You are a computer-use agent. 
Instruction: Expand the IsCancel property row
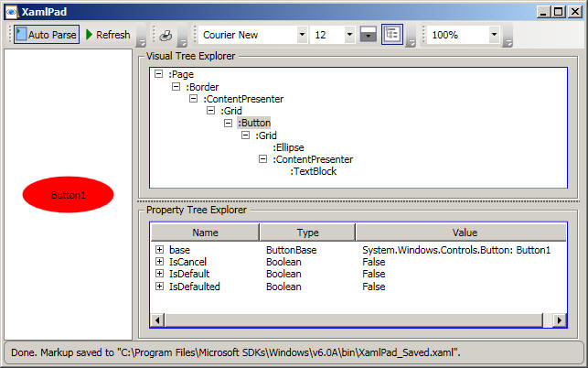pyautogui.click(x=159, y=262)
